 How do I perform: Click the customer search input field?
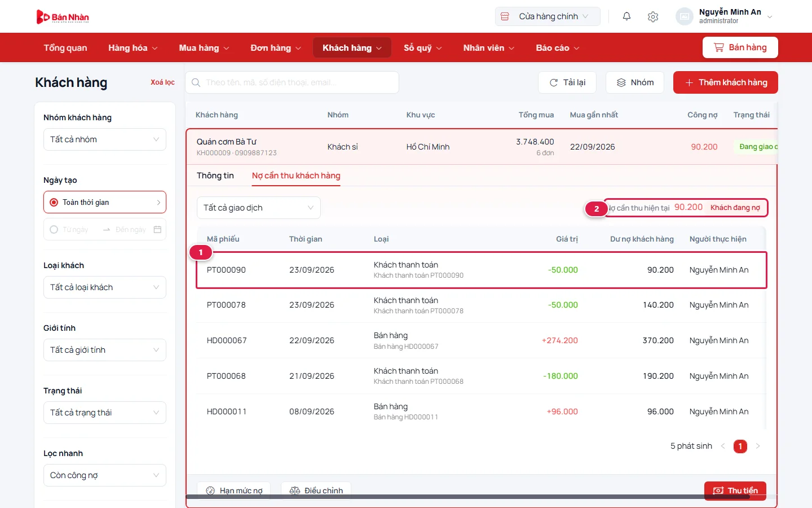click(x=292, y=82)
